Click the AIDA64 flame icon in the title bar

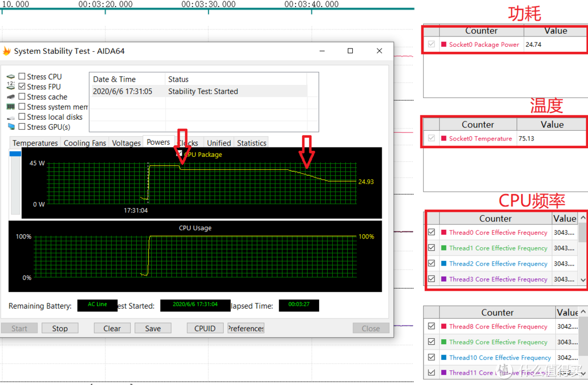point(7,51)
